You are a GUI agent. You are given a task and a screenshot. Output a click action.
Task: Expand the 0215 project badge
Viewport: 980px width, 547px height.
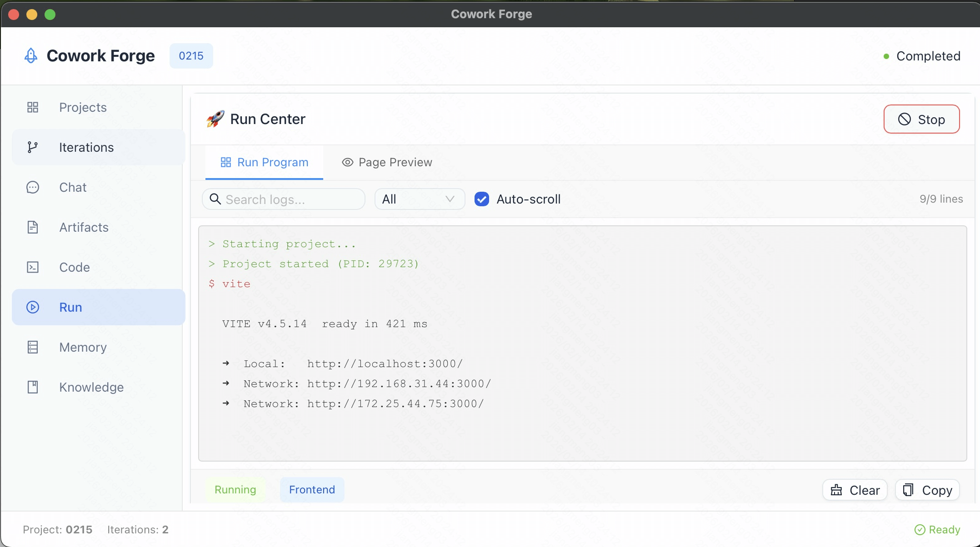point(190,55)
